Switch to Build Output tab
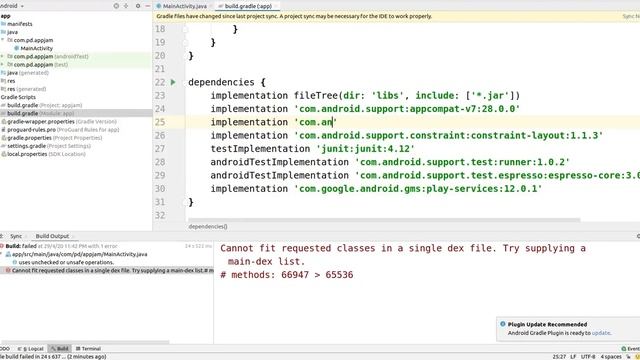 point(52,236)
